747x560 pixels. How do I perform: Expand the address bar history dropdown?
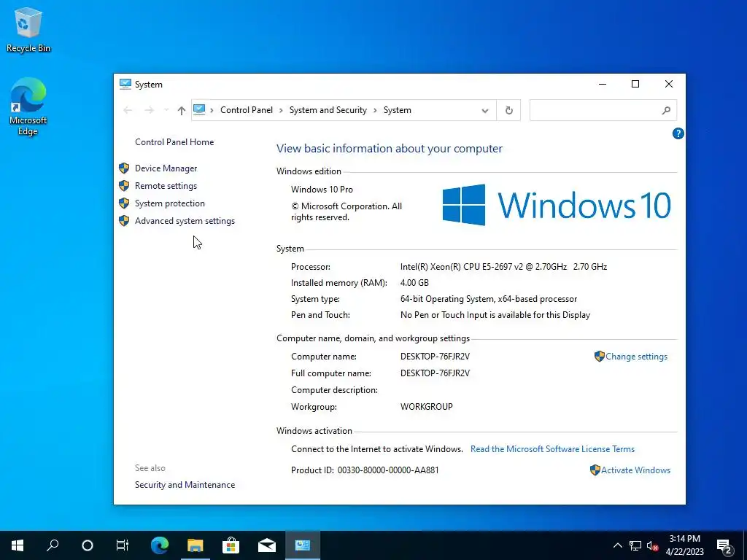(x=485, y=111)
